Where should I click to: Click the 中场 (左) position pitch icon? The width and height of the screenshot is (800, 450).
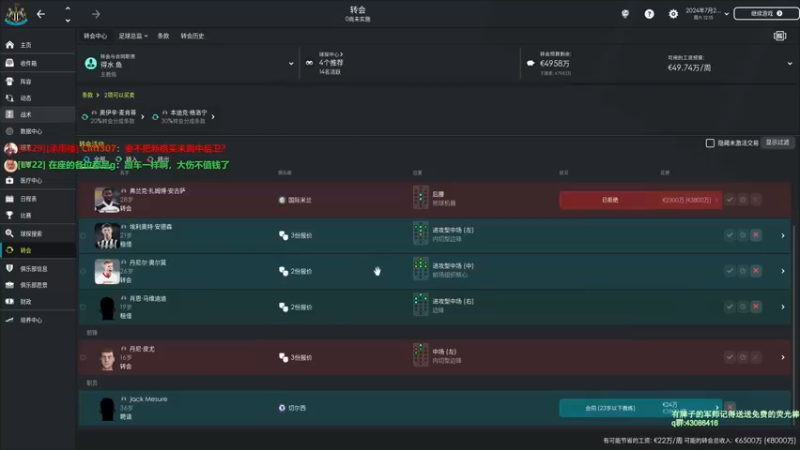click(420, 355)
